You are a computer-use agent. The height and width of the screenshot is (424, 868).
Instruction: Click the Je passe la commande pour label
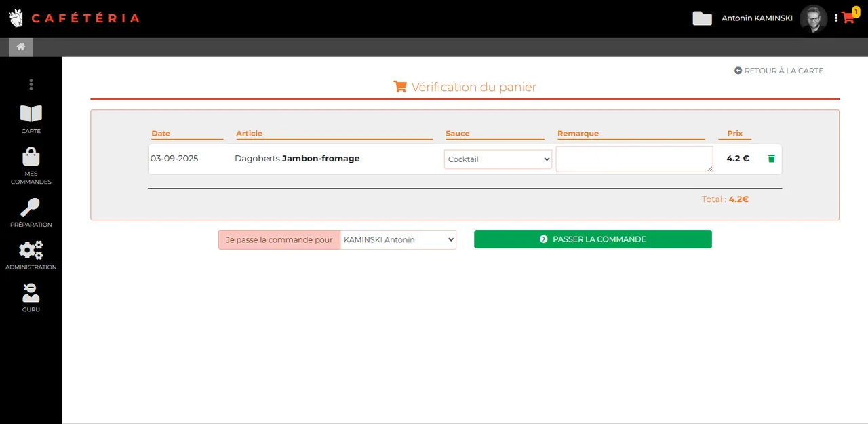[x=279, y=239]
